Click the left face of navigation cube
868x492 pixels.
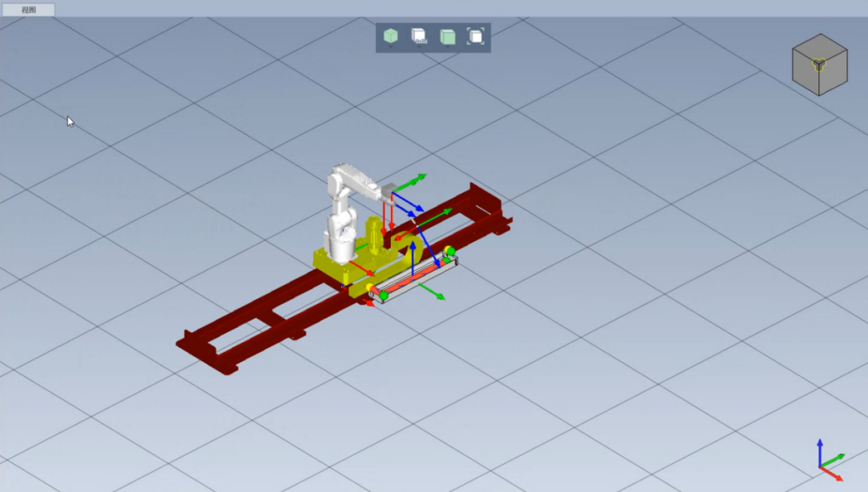(806, 76)
